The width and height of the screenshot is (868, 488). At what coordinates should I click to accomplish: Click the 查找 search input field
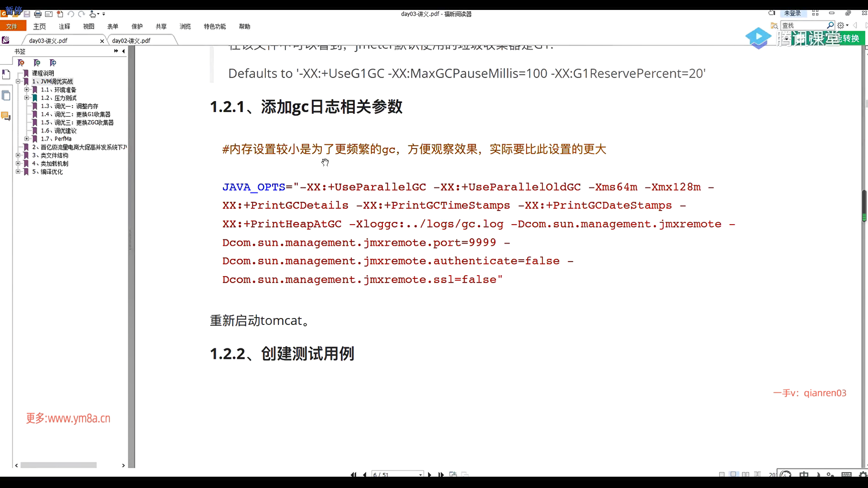click(x=805, y=26)
